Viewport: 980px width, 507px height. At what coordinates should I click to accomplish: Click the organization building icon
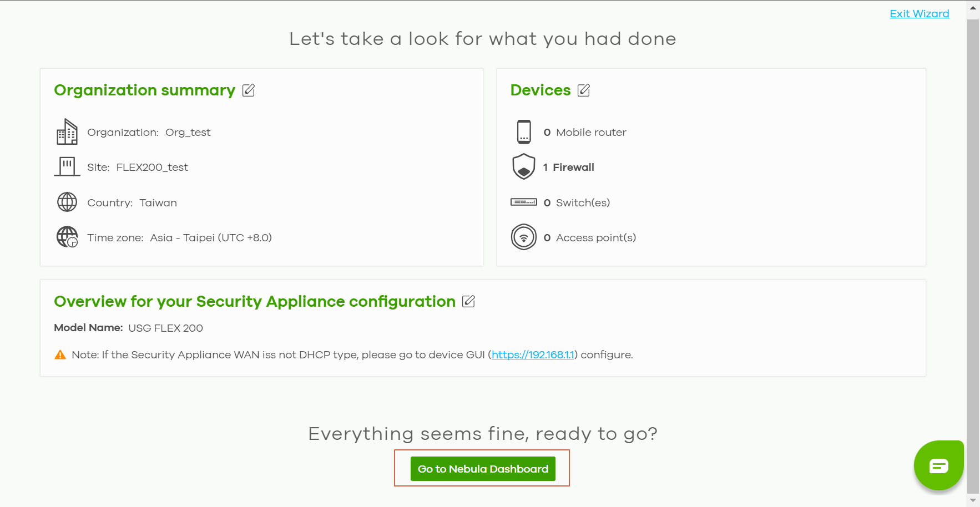[x=67, y=132]
